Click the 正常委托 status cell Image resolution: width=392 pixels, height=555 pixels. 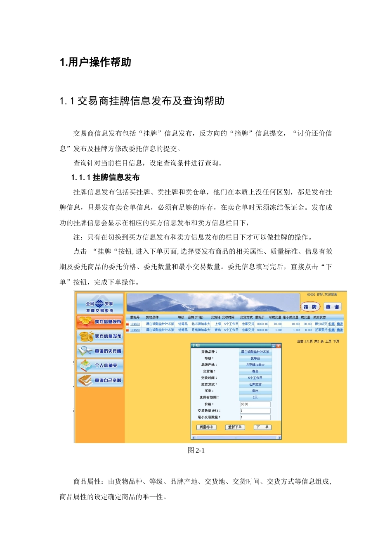coord(321,330)
